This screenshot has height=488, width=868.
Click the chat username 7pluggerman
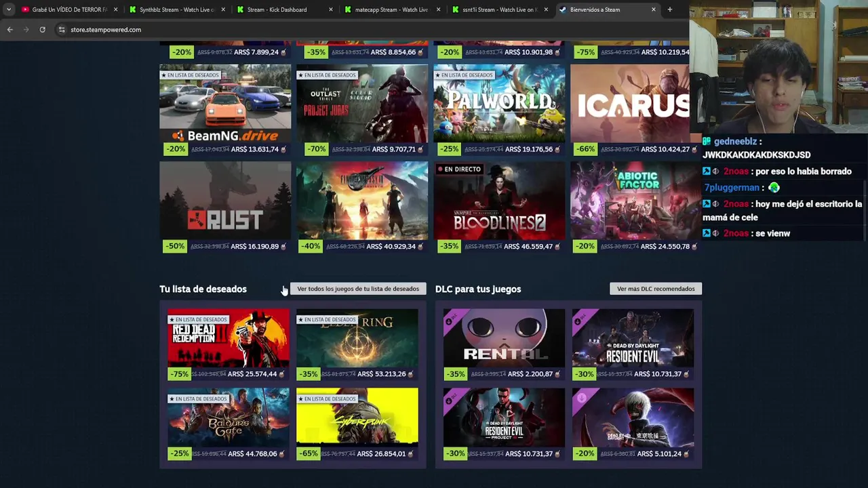(732, 188)
